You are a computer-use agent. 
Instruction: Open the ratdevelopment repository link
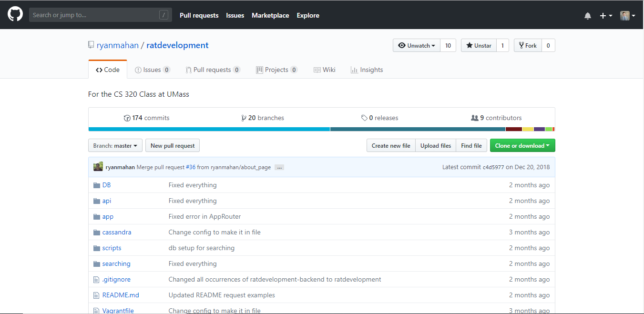(x=177, y=45)
